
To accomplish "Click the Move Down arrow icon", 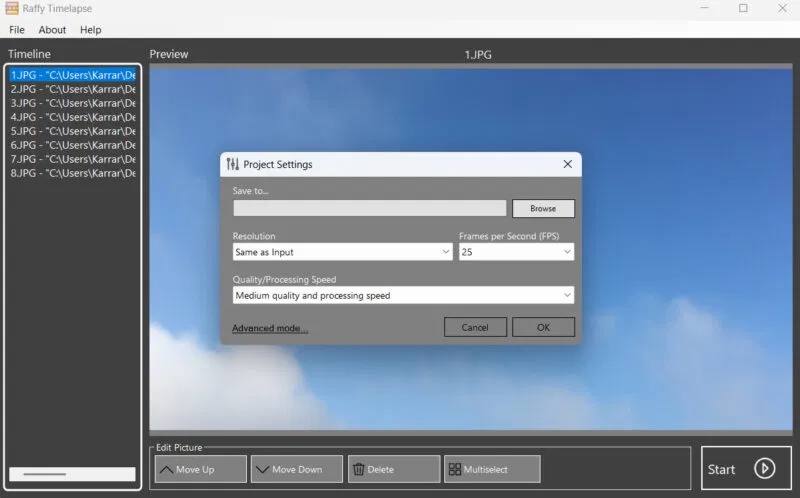I will click(x=262, y=469).
